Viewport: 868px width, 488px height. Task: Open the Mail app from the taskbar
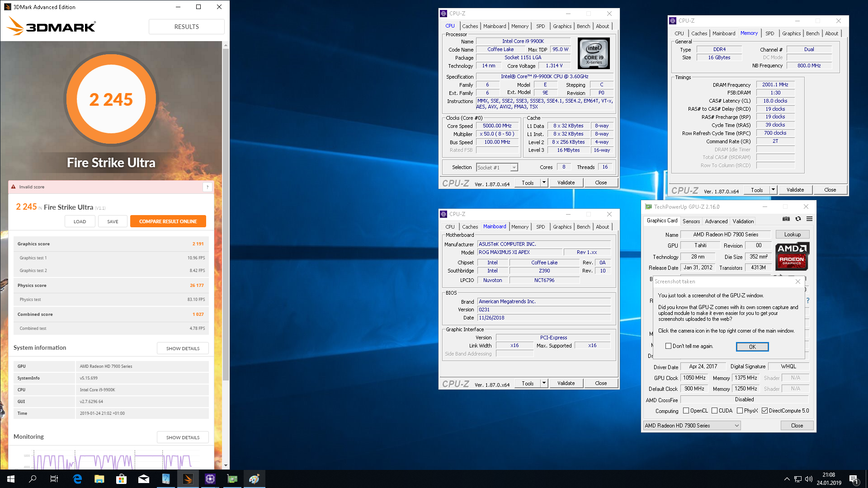[144, 479]
